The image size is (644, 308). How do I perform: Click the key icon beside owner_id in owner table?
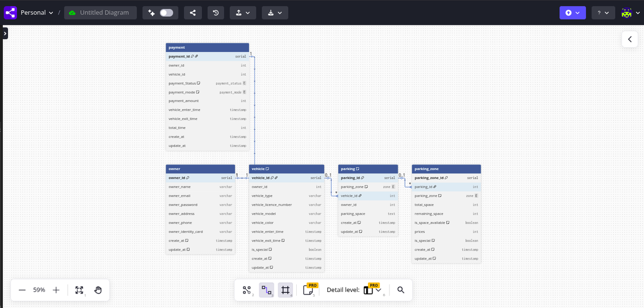pos(187,178)
